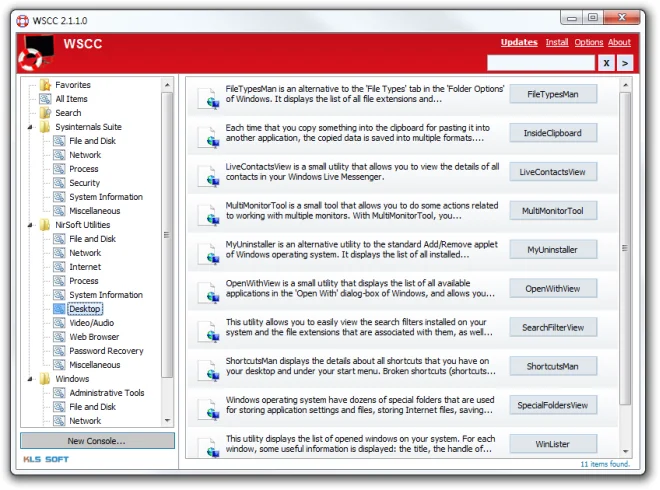660x490 pixels.
Task: Launch the MultiMonitorTool button
Action: tap(553, 211)
